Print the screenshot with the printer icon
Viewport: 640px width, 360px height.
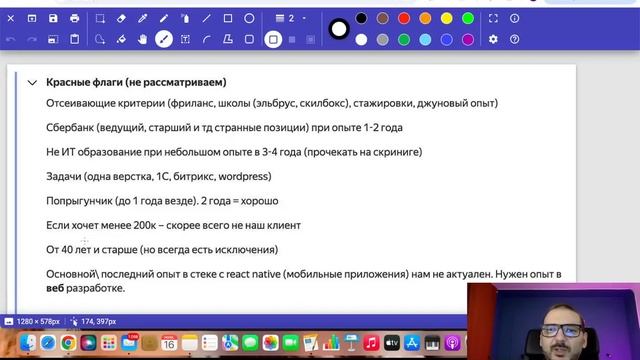(74, 18)
